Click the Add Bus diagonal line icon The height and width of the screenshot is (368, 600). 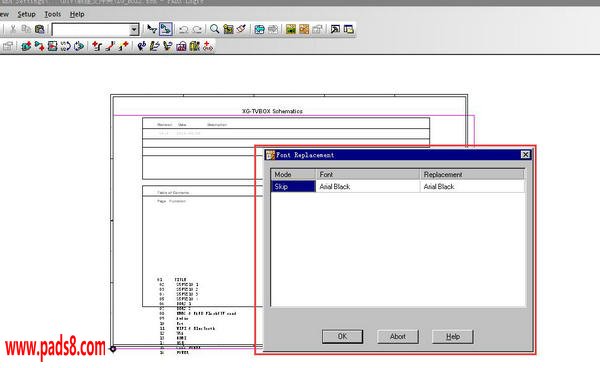click(110, 46)
